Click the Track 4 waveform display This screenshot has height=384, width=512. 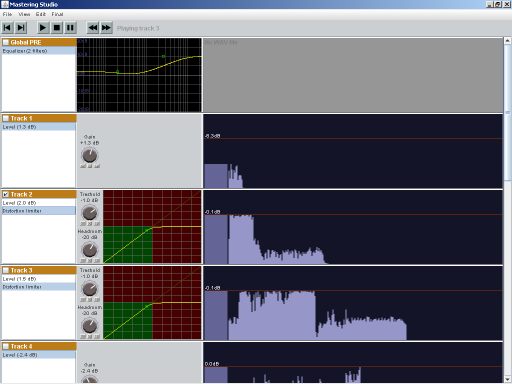click(353, 363)
